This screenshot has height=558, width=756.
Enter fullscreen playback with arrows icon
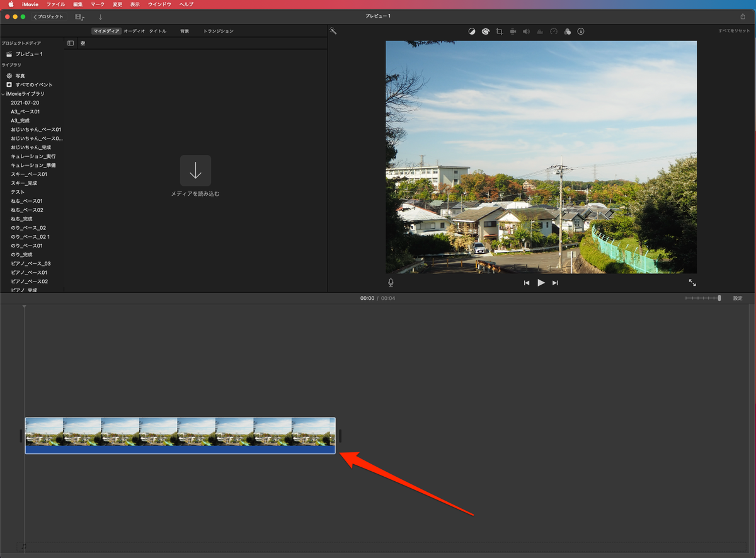coord(692,283)
